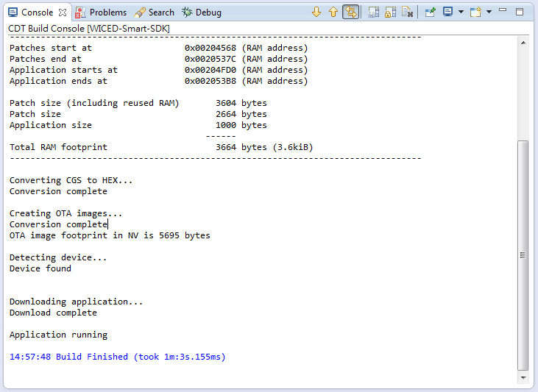538x392 pixels.
Task: Click Copy Build Log save icon
Action: click(374, 13)
